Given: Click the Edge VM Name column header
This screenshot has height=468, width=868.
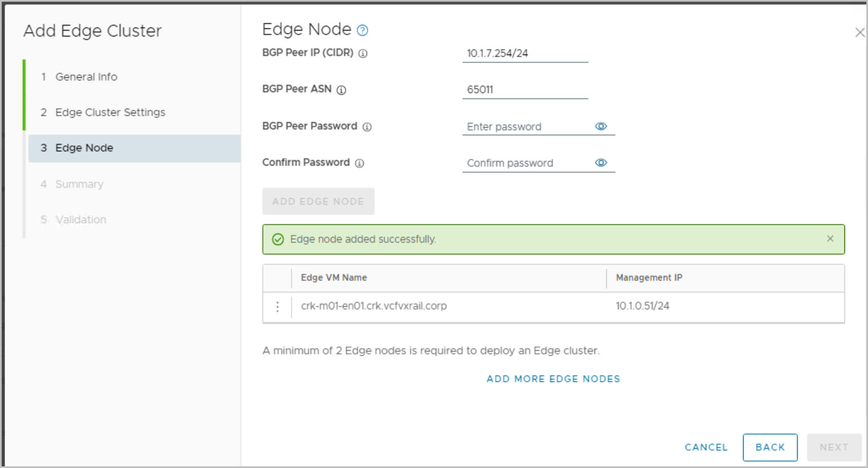Looking at the screenshot, I should [334, 278].
